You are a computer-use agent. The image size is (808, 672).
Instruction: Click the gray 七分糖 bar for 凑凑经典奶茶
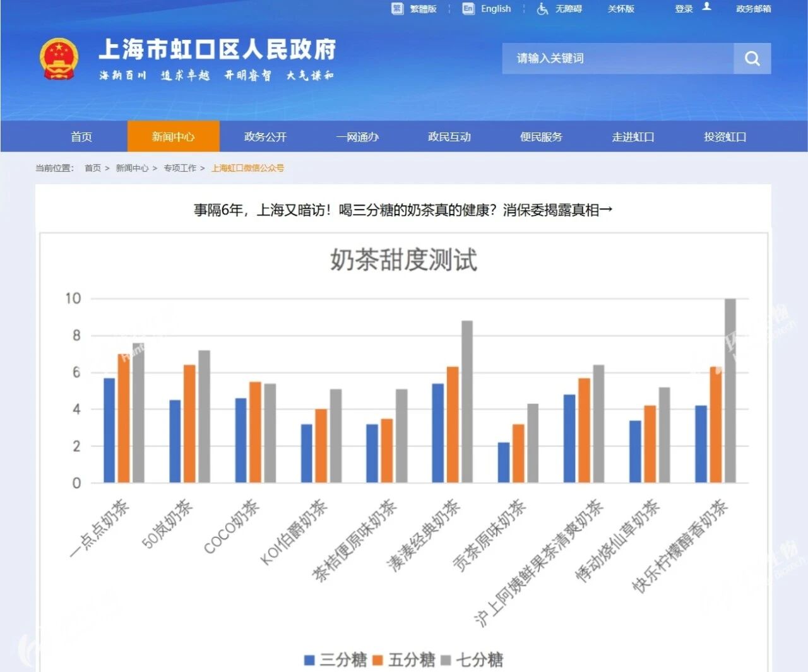pos(467,402)
